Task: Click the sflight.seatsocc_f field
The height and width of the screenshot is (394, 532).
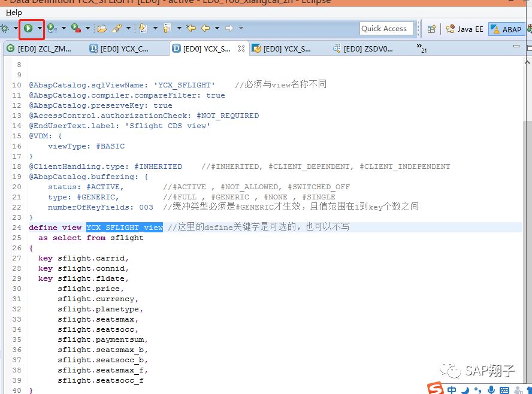Action: (101, 380)
